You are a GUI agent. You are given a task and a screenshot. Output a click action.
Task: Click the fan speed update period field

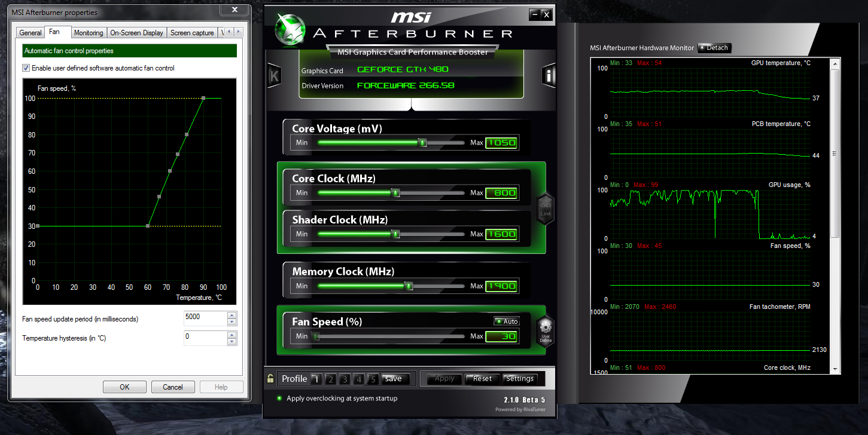click(206, 318)
